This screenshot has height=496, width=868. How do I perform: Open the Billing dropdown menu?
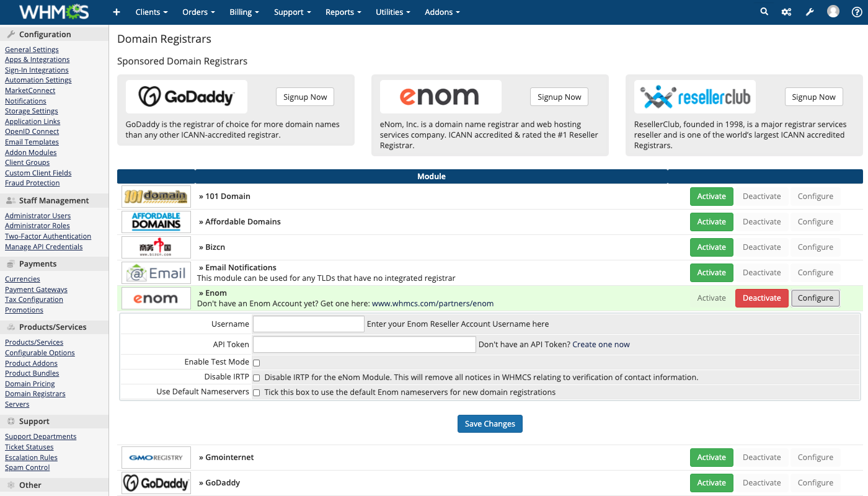coord(244,12)
